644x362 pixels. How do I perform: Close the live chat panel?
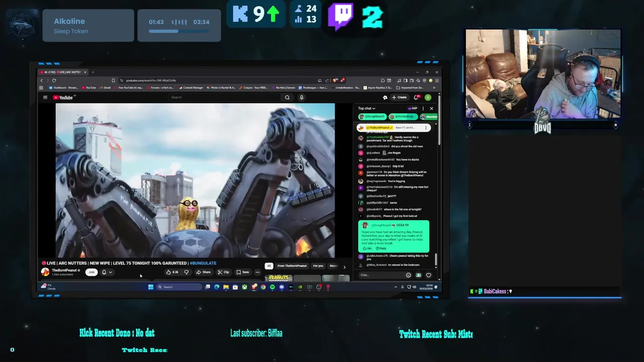(431, 108)
